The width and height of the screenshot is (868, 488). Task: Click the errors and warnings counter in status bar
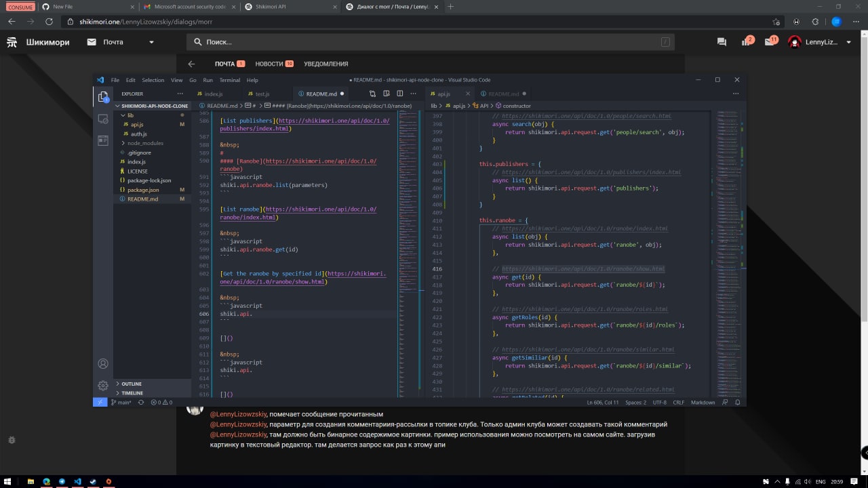161,402
